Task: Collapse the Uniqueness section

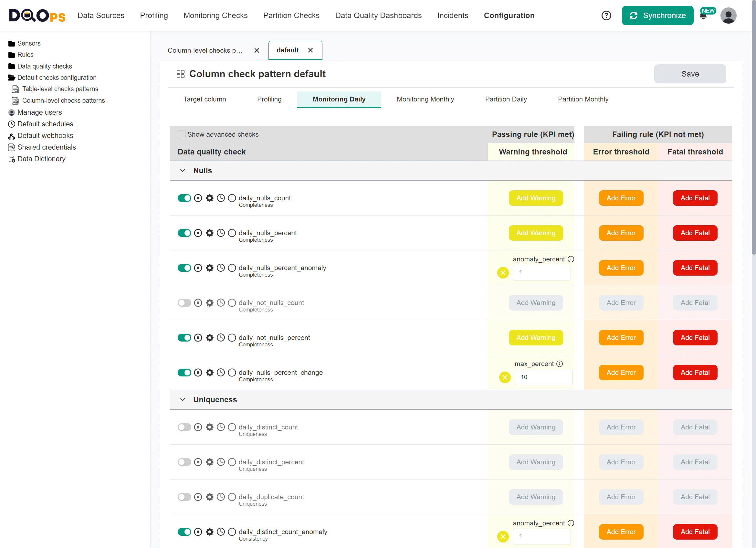Action: pos(182,399)
